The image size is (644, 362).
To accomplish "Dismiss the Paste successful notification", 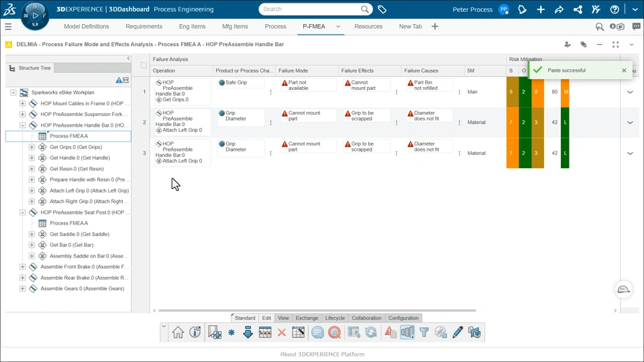I will 624,70.
